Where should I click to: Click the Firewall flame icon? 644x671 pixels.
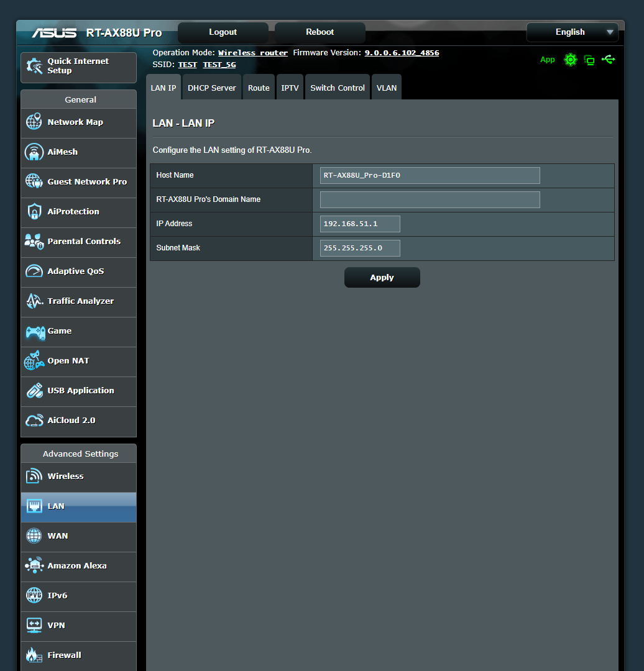[x=34, y=655]
